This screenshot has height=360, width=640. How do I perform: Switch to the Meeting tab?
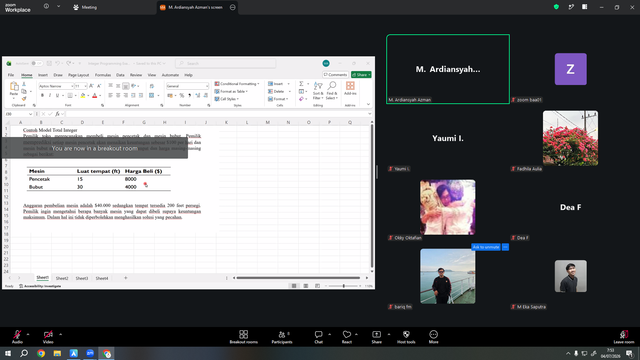tap(85, 7)
